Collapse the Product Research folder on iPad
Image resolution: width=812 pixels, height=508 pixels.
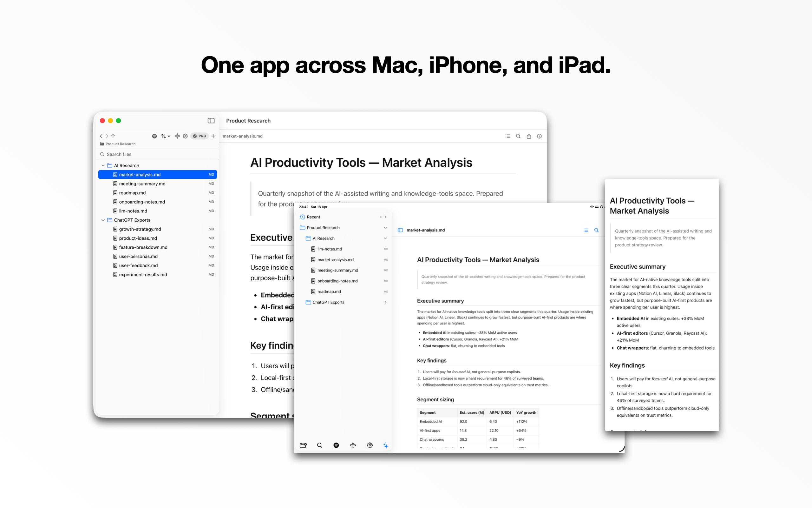click(x=385, y=228)
